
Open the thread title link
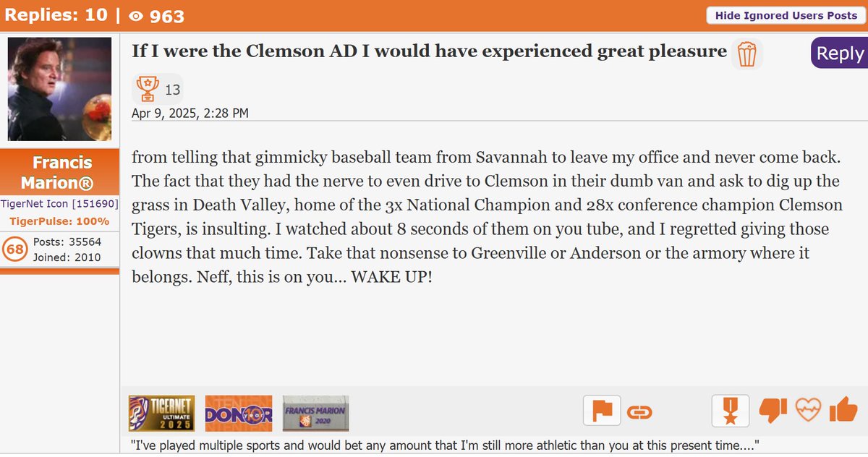click(x=429, y=51)
